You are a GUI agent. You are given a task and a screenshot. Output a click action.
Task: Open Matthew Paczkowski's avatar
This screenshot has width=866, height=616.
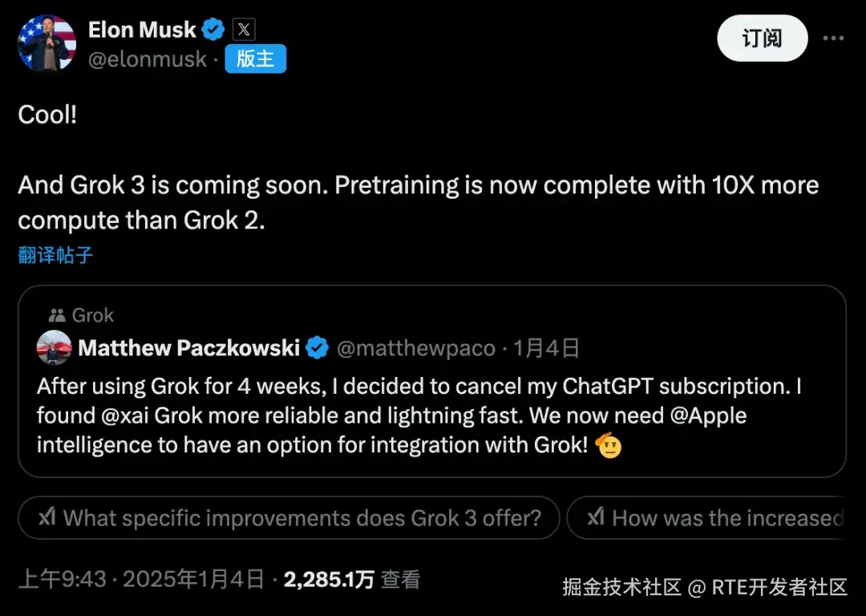[55, 348]
